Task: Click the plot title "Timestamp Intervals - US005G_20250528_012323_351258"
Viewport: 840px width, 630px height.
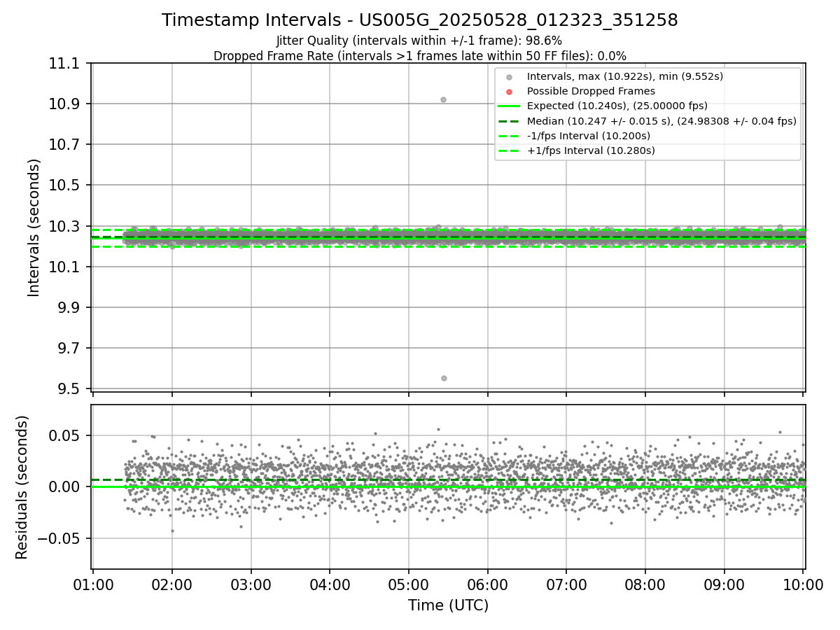Action: (420, 20)
